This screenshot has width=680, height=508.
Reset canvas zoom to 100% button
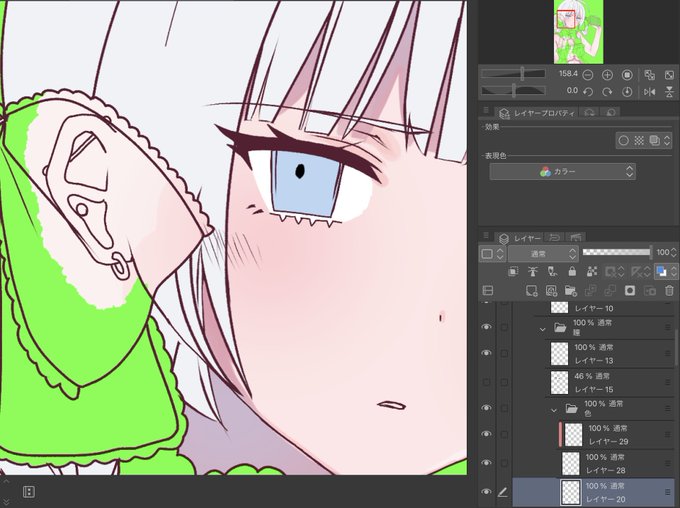tap(627, 75)
